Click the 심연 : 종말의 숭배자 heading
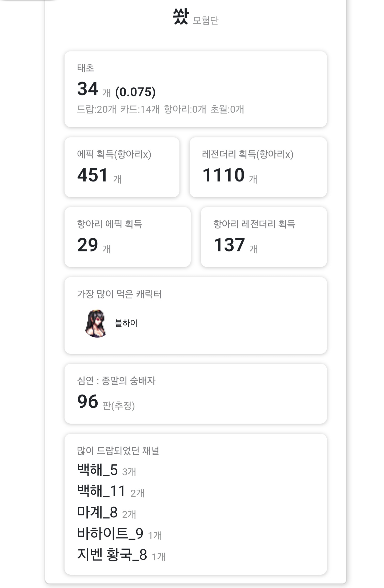Screen dimensions: 384x588 [116, 381]
